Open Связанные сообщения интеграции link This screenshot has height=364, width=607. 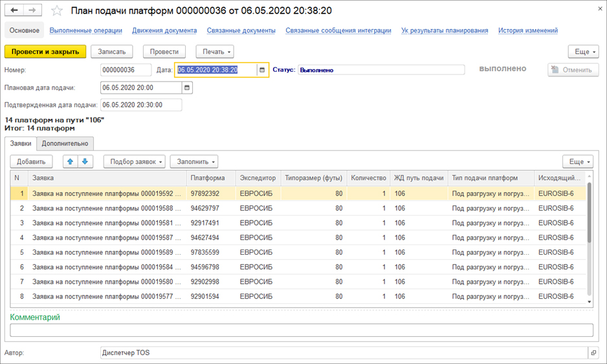[x=338, y=30]
